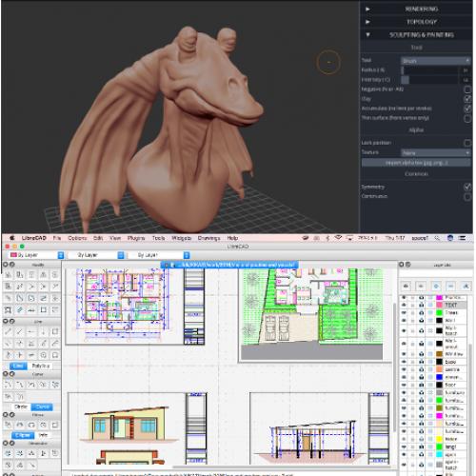The height and width of the screenshot is (476, 476).
Task: Open the third By Layer line type dropdown
Action: coord(160,255)
